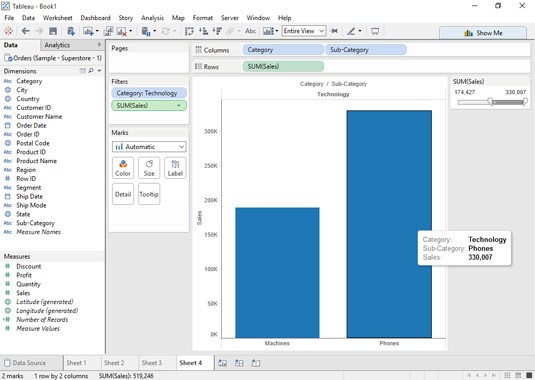
Task: Click the Redo forward arrow
Action: (x=39, y=31)
